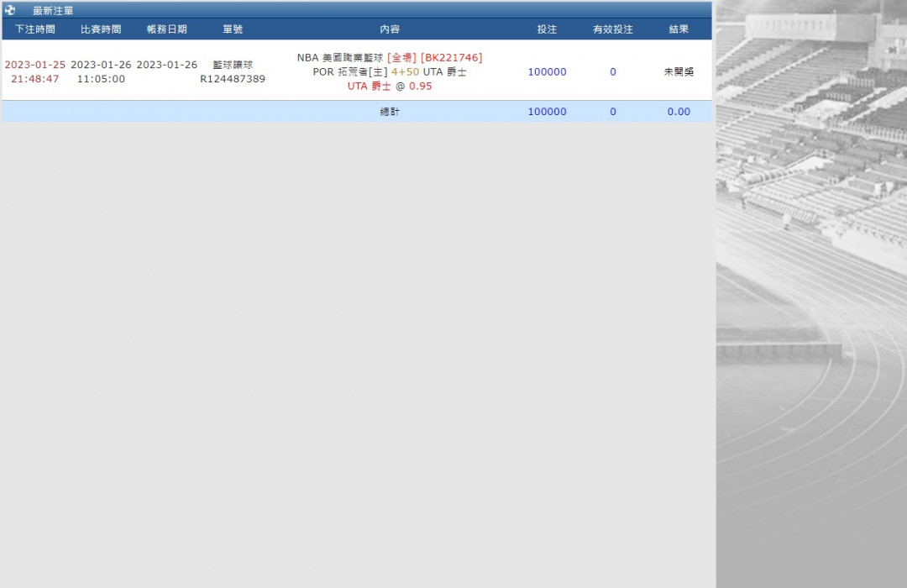
Task: Click order number R124487389
Action: coord(233,79)
